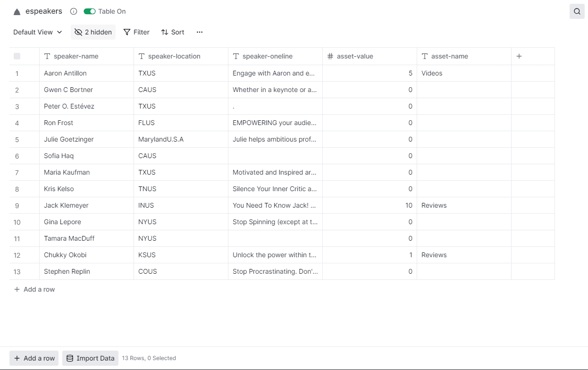Click the asset-value column header
Image resolution: width=588 pixels, height=370 pixels.
370,56
